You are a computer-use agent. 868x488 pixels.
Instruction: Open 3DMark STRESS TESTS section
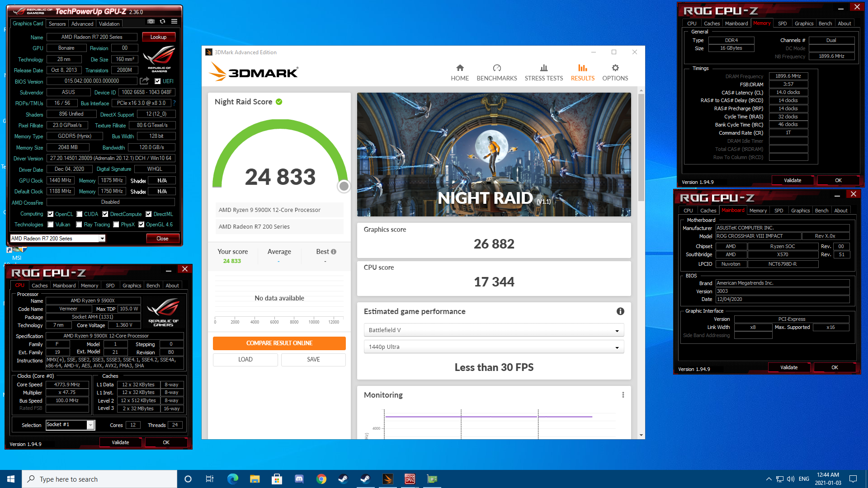coord(544,72)
